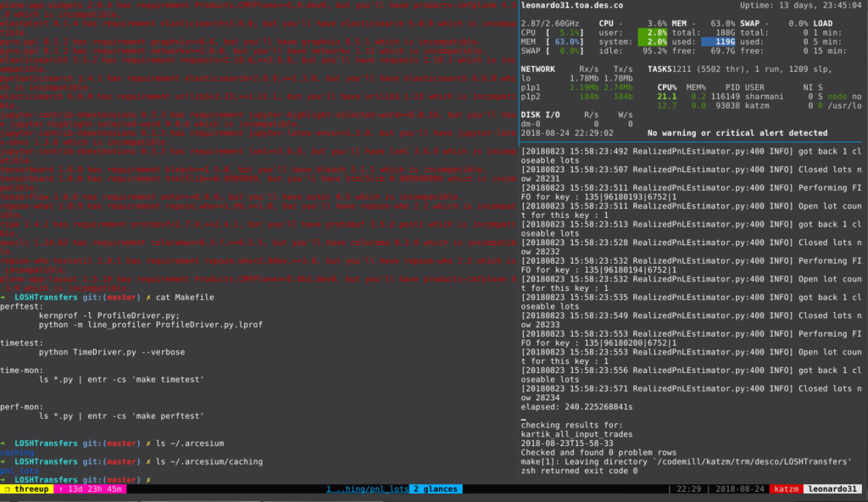Screen dimensions: 868x502
Task: Click the DISK I/O section header
Action: [x=539, y=114]
